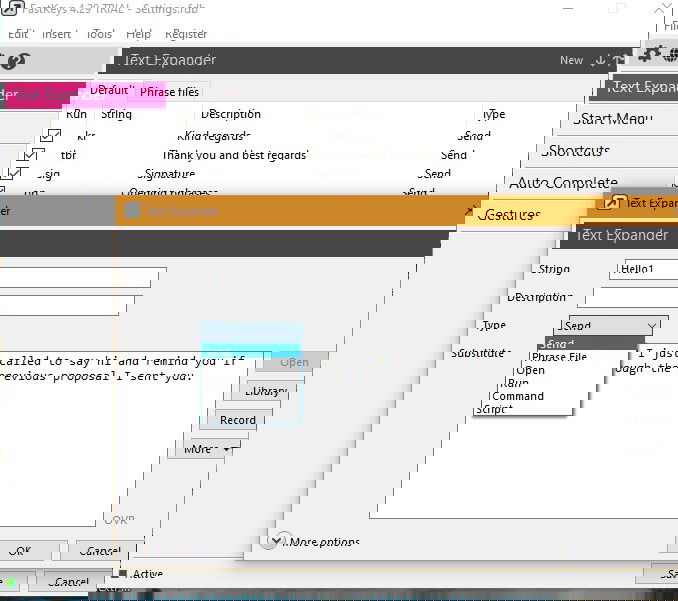Image resolution: width=678 pixels, height=601 pixels.
Task: Toggle the checkbox for the kr row
Action: (50, 135)
